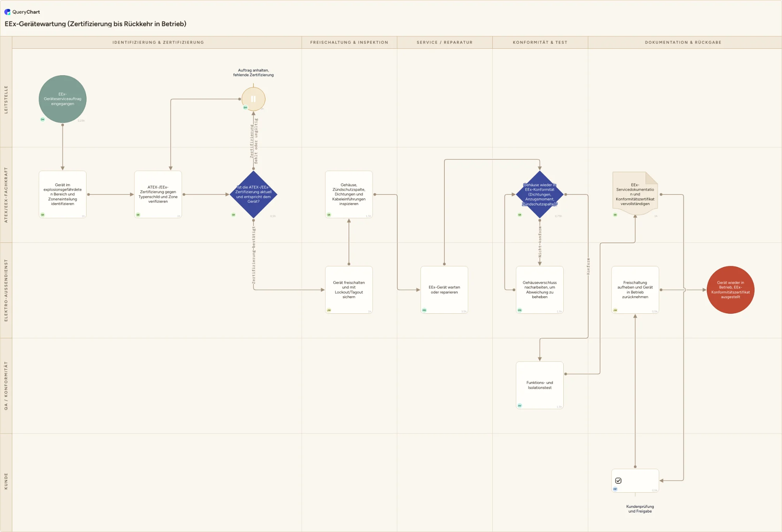Click the Gehäuseverschluss nacharbeiten task box
The image size is (782, 532).
click(540, 290)
